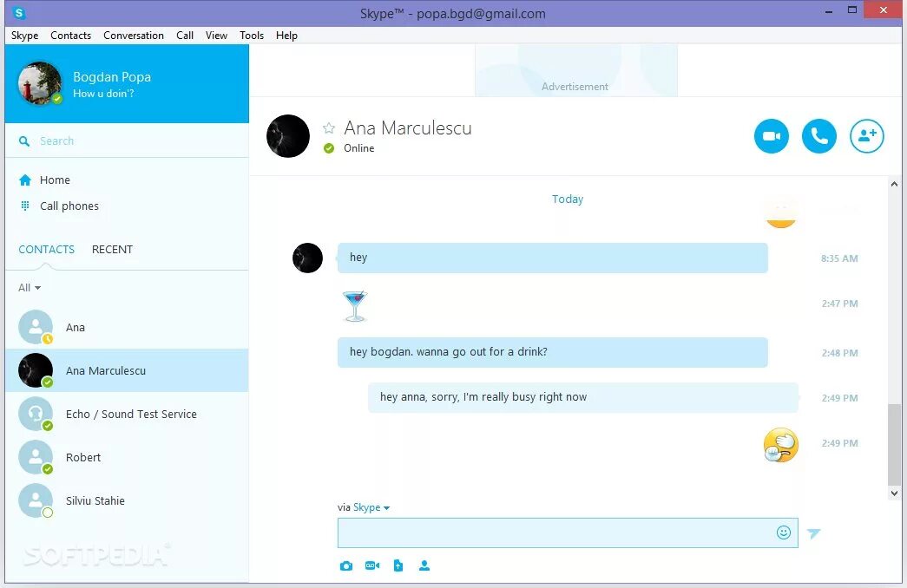Select the Robert contact
907x588 pixels.
(x=127, y=457)
